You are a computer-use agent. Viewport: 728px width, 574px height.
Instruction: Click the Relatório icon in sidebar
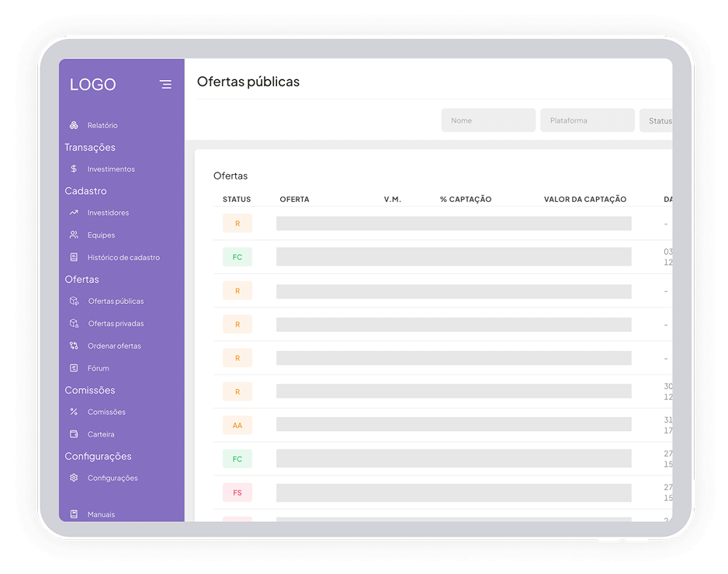[x=74, y=125]
